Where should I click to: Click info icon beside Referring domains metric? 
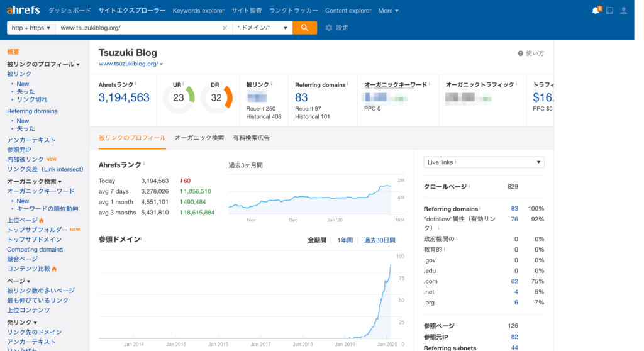[x=347, y=84]
